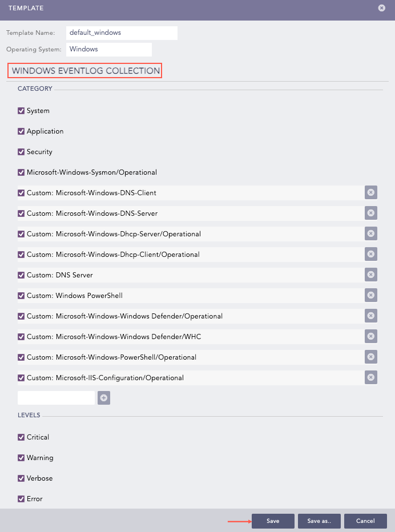This screenshot has width=395, height=532.
Task: Delete the Windows Defender/WHC custom category
Action: point(370,337)
